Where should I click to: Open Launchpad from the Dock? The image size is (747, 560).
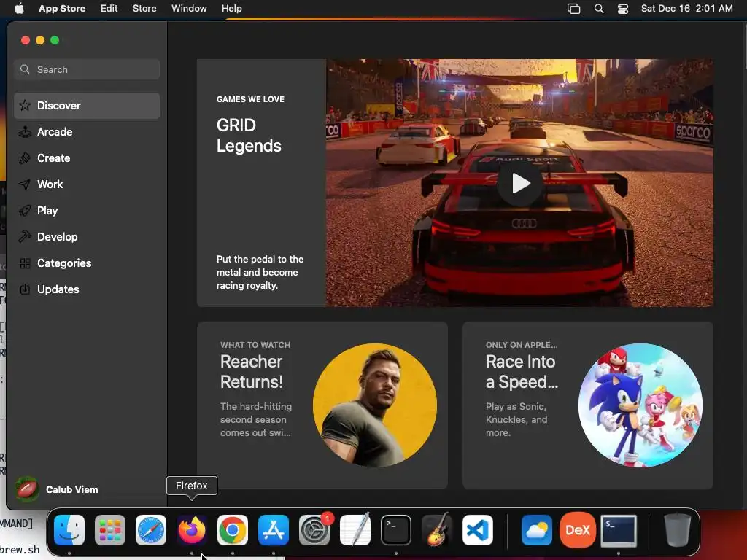pos(110,530)
